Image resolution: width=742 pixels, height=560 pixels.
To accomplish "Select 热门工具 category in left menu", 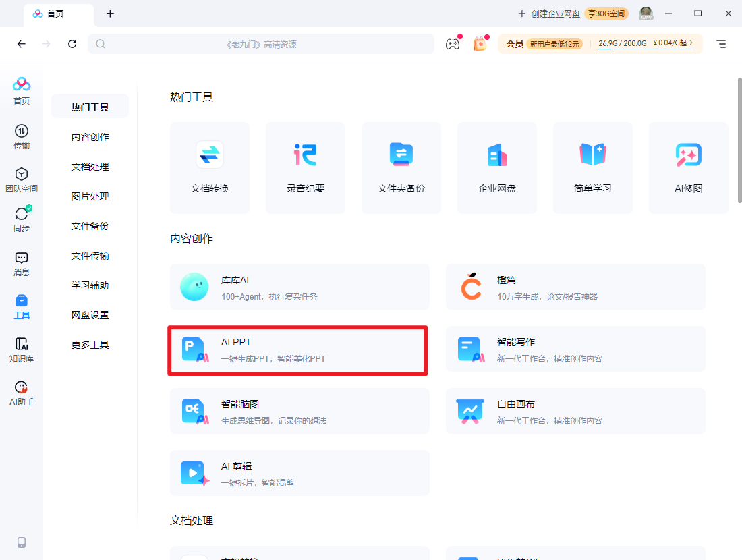I will (x=90, y=107).
